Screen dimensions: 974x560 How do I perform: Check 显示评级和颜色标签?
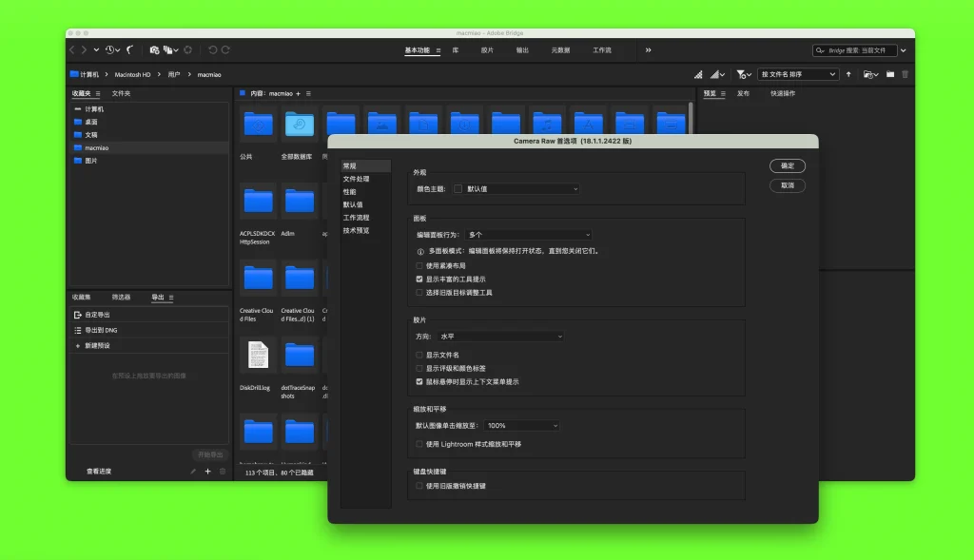[419, 368]
